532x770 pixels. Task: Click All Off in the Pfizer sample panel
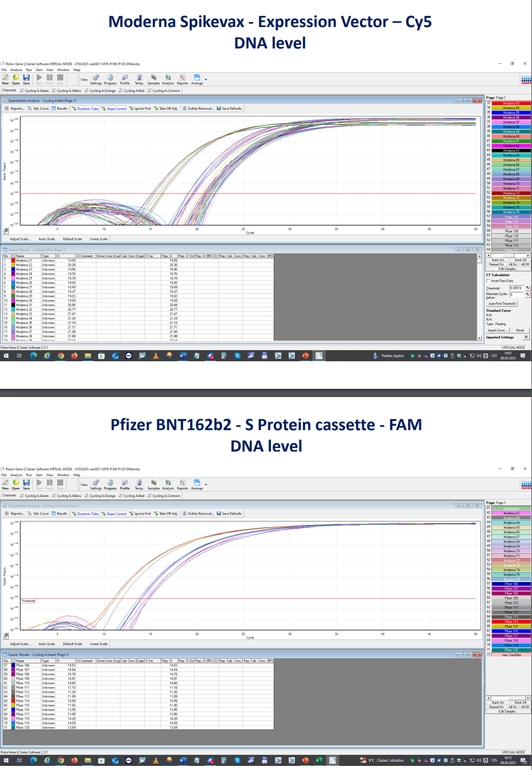[x=525, y=707]
